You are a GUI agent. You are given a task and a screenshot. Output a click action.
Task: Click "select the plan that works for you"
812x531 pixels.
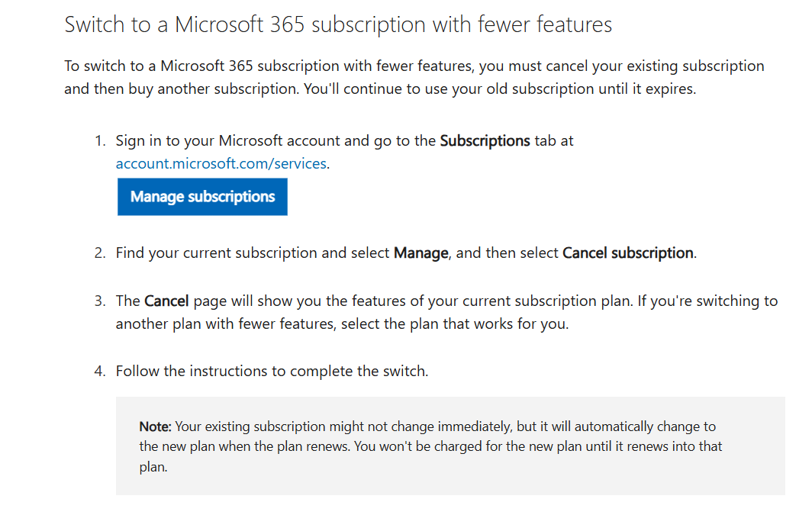(455, 324)
